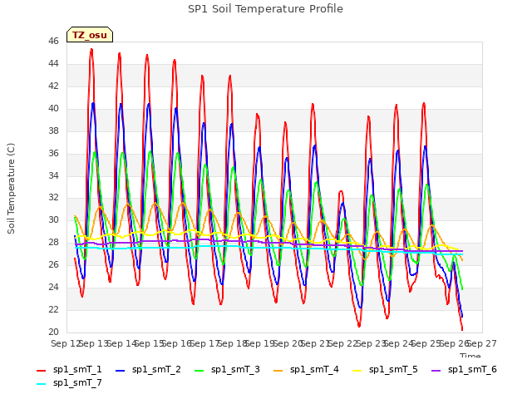Click the 32 y-axis tick label
Screen dimensions: 532x399
53,198
